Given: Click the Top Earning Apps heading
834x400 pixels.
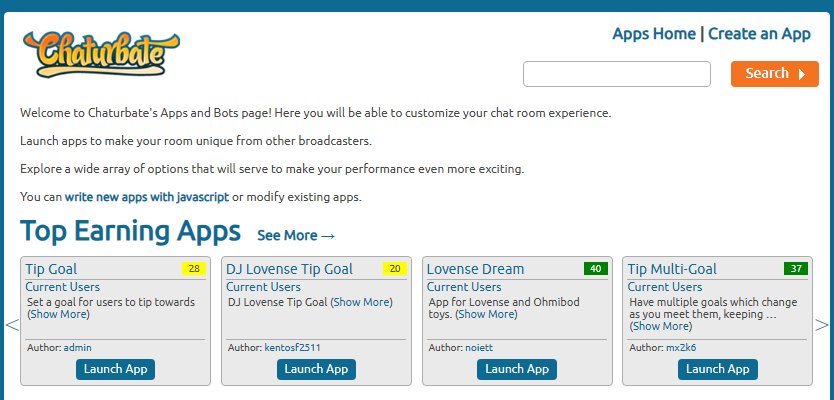Looking at the screenshot, I should click(x=130, y=231).
